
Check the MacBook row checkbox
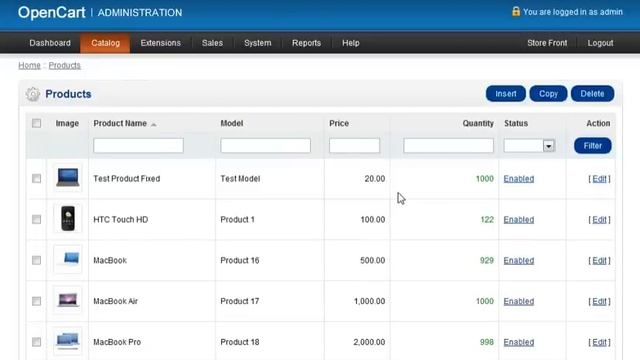click(36, 260)
